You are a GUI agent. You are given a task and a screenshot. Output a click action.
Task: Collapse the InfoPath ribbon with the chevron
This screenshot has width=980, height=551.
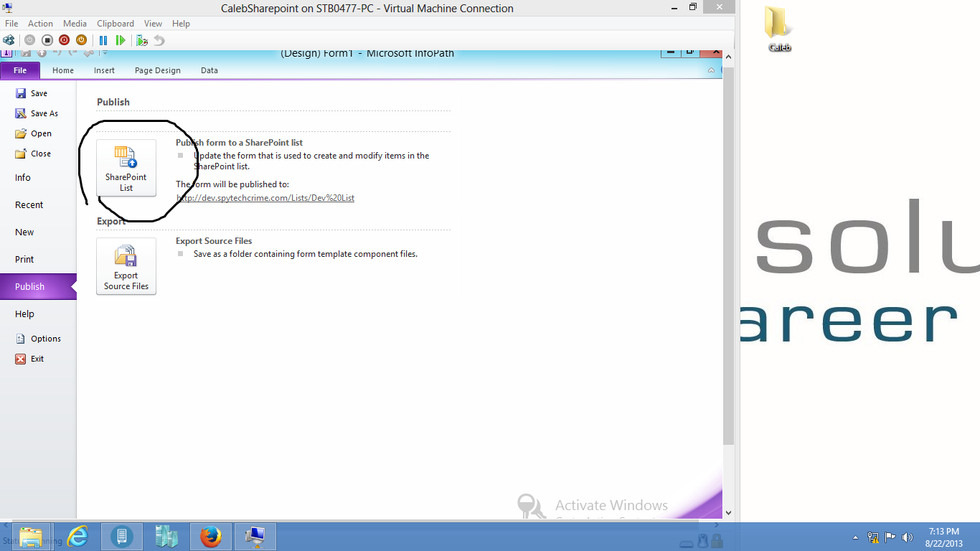point(711,70)
